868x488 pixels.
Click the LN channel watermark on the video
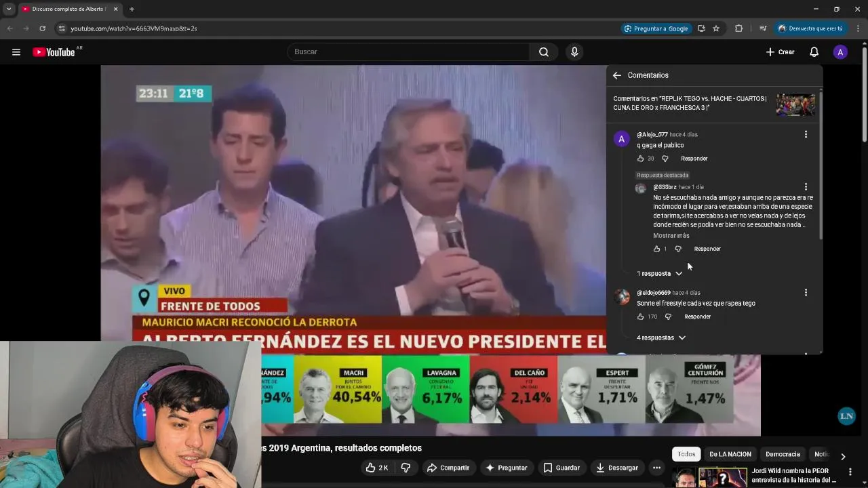point(846,416)
